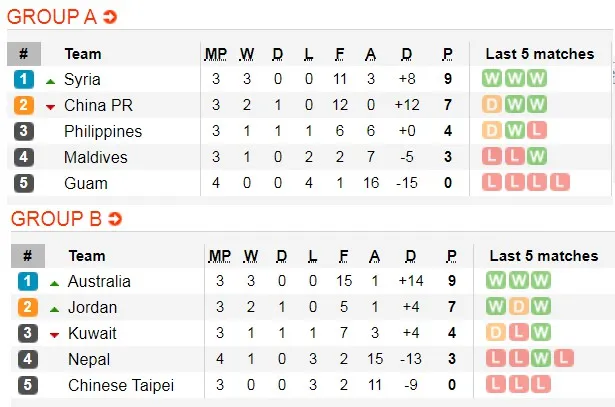Select the Philippines team name
This screenshot has height=407, width=615.
[x=103, y=131]
